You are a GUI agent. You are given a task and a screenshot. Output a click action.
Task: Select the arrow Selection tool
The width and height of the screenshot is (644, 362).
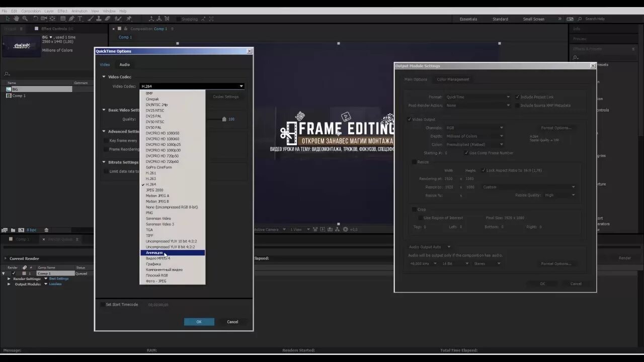pyautogui.click(x=8, y=19)
